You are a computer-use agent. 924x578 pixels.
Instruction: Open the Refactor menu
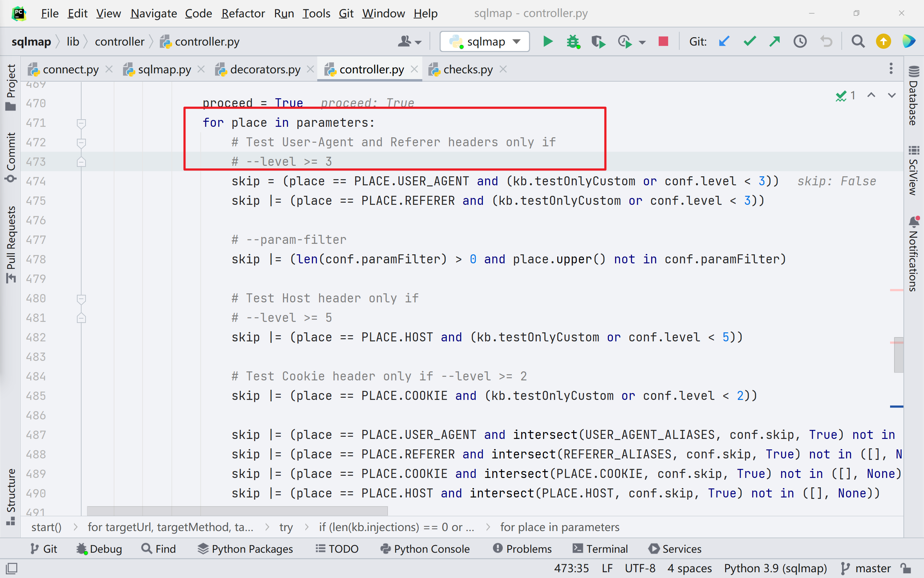point(243,14)
